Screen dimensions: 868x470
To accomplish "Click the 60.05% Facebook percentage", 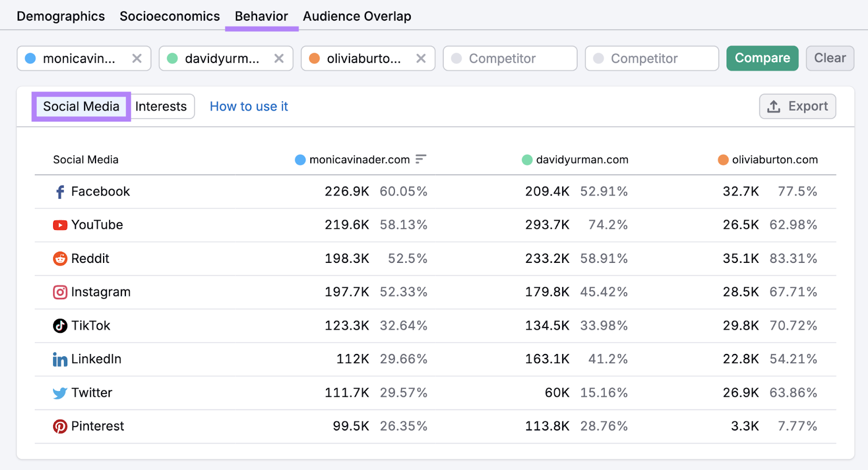I will click(x=404, y=191).
